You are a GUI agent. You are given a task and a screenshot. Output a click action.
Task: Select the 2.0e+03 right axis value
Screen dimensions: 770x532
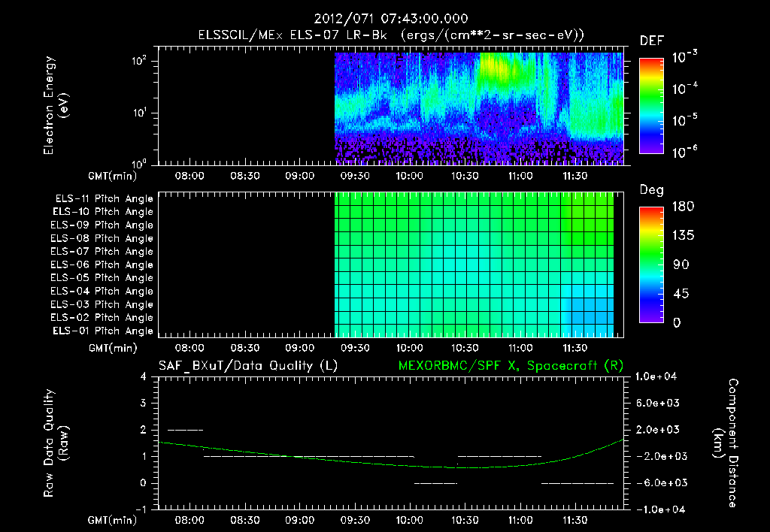[x=657, y=429]
